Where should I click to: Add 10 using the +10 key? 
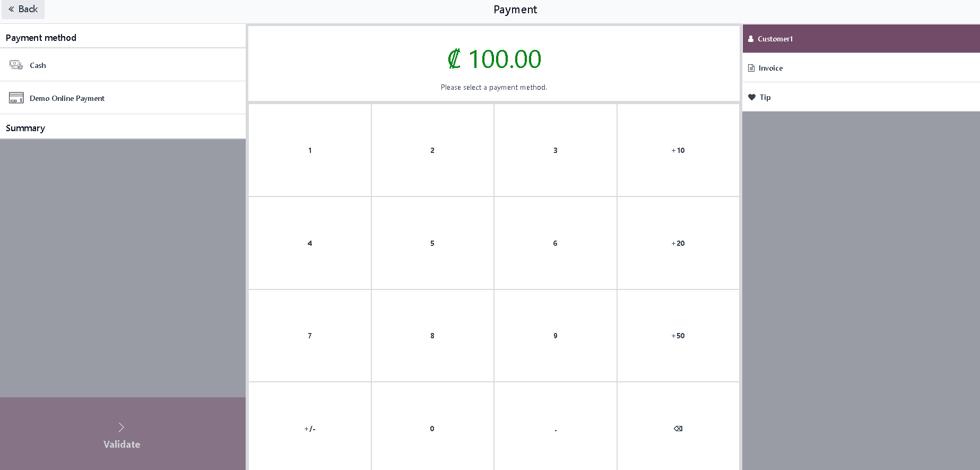click(x=678, y=150)
